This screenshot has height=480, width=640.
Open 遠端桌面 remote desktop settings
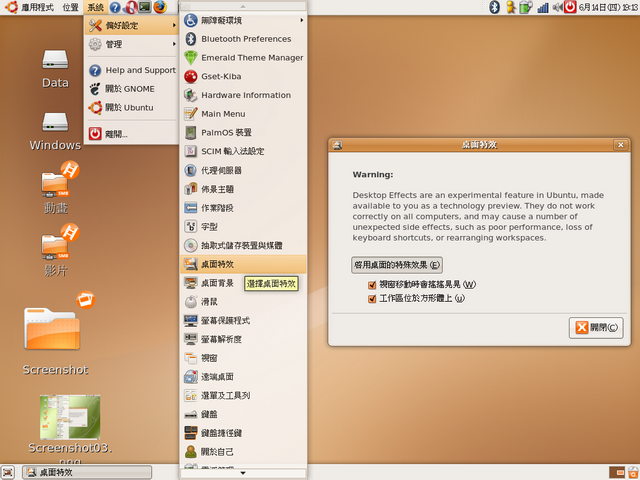[243, 377]
